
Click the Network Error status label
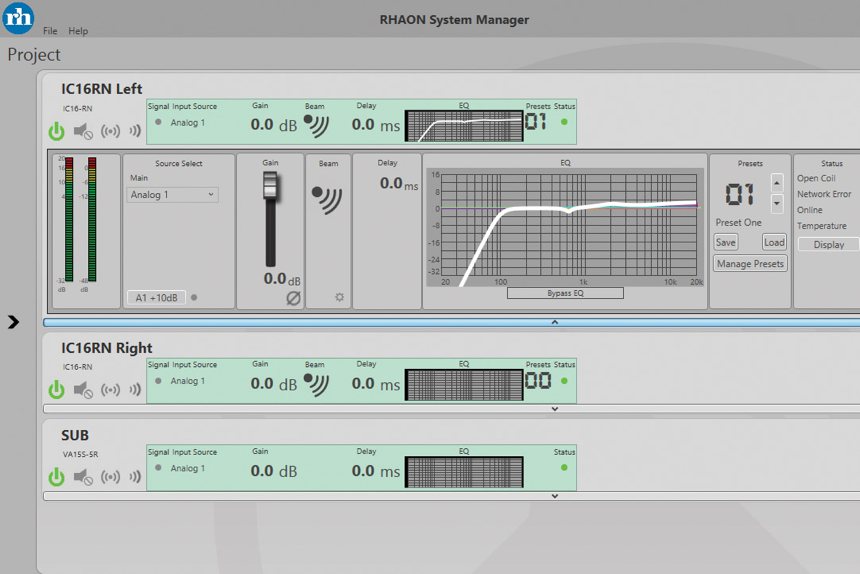(x=824, y=194)
